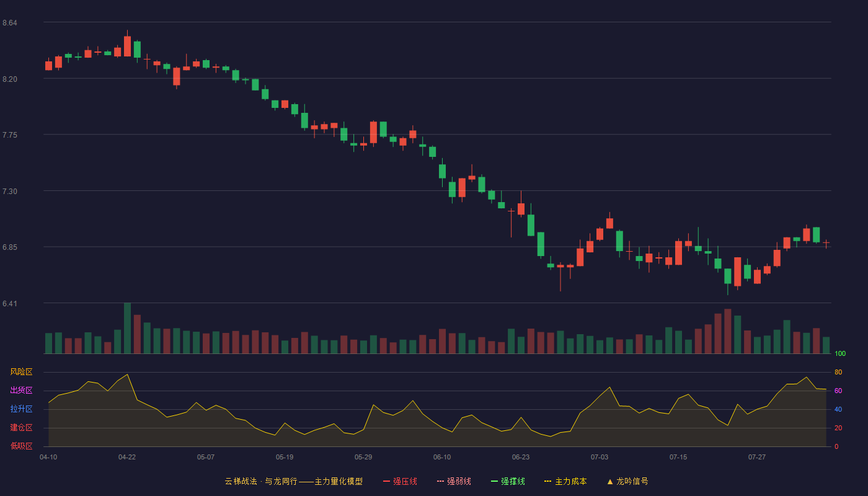Screen dimensions: 868x496
Task: Click the 8.20 price axis label
Action: tap(10, 79)
